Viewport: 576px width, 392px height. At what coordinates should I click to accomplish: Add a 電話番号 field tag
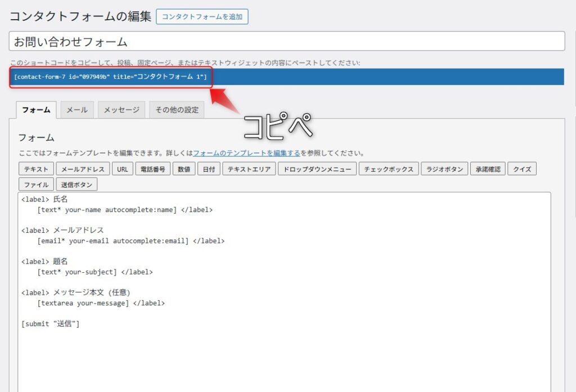[153, 169]
